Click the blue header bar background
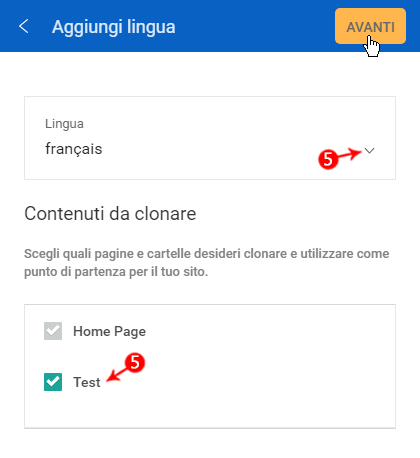Viewport: 420px width, 458px height. click(253, 26)
